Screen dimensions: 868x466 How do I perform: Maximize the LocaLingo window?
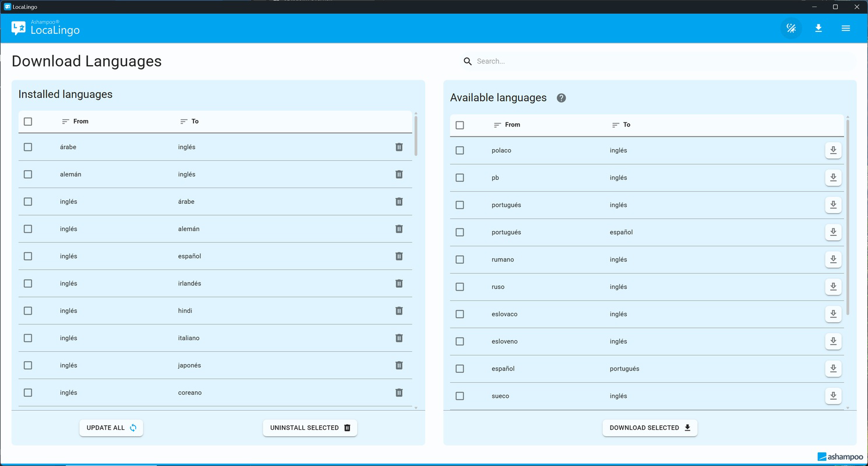coord(835,7)
